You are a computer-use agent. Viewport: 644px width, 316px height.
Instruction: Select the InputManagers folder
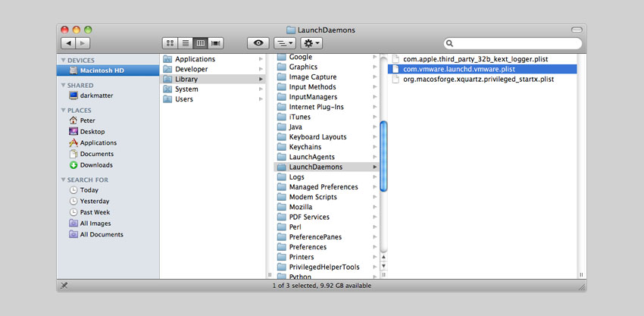(x=327, y=97)
